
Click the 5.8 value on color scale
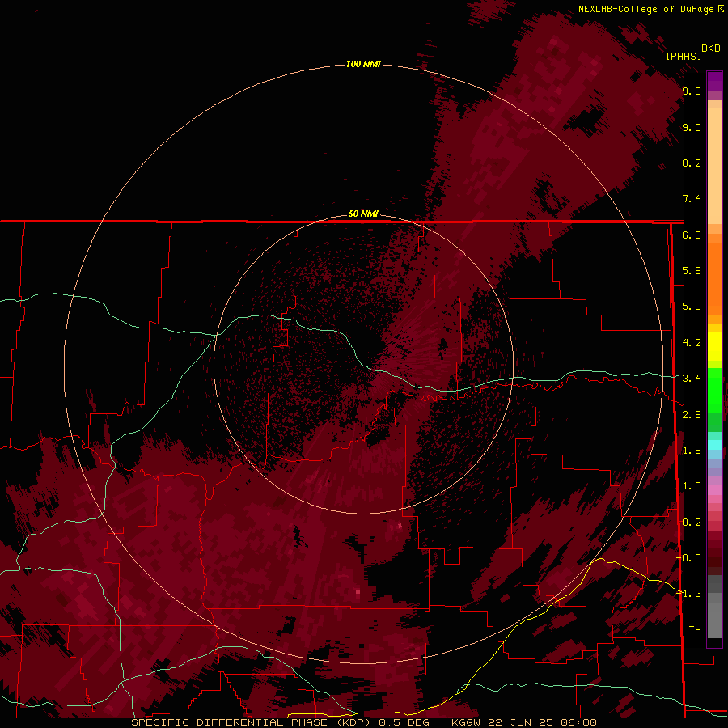pos(692,271)
